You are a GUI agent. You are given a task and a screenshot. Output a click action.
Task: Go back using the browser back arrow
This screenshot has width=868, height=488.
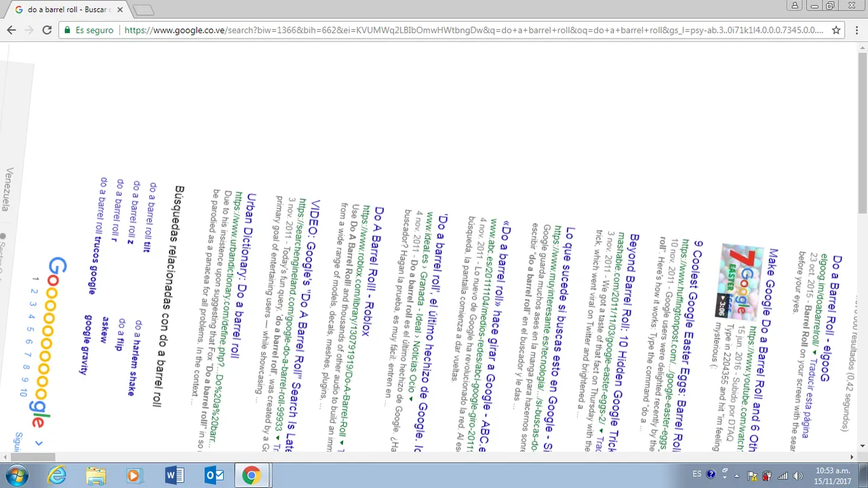click(12, 30)
